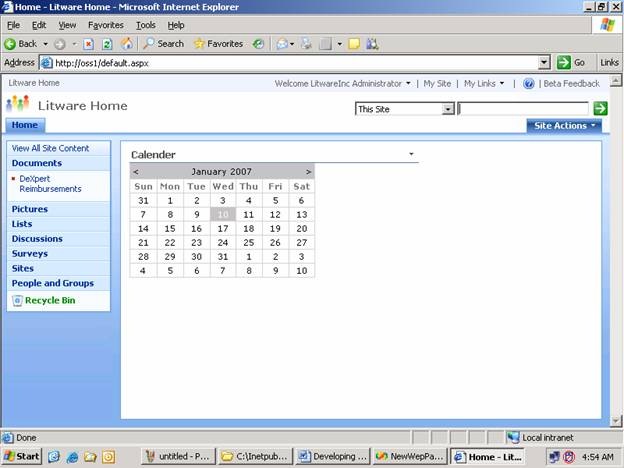This screenshot has width=624, height=468.
Task: Click inside the site search text box
Action: [x=523, y=109]
